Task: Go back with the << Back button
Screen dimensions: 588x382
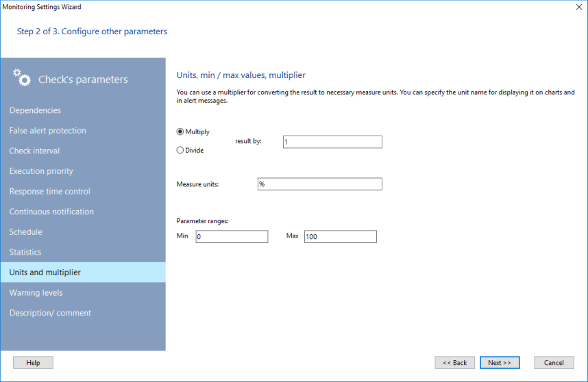Action: coord(454,363)
